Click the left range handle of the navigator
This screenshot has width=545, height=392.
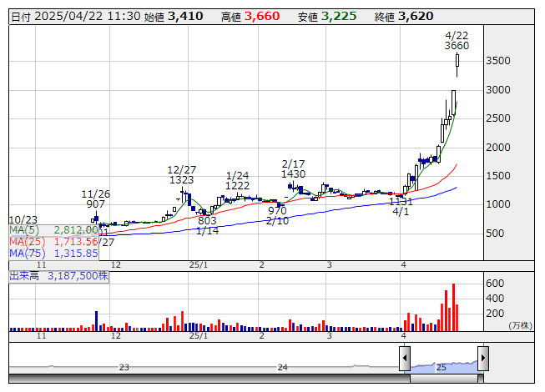tap(405, 358)
